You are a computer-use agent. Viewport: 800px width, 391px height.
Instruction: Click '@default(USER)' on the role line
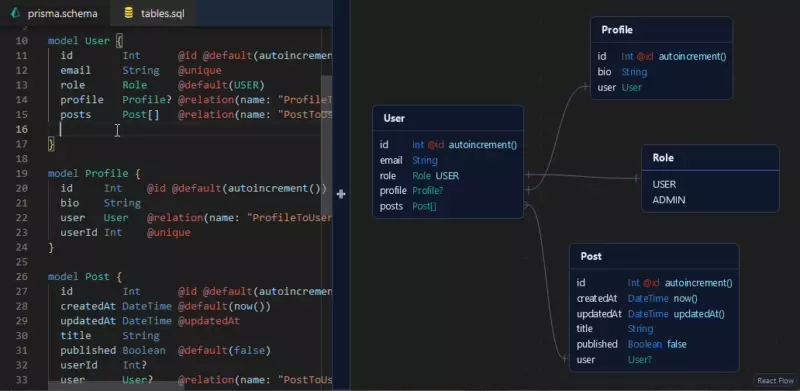tap(221, 85)
